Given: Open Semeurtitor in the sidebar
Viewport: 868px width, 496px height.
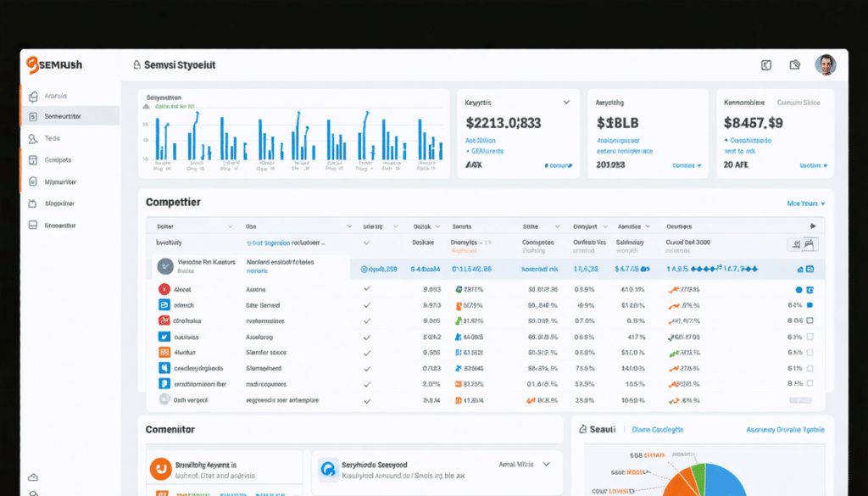Looking at the screenshot, I should 70,116.
